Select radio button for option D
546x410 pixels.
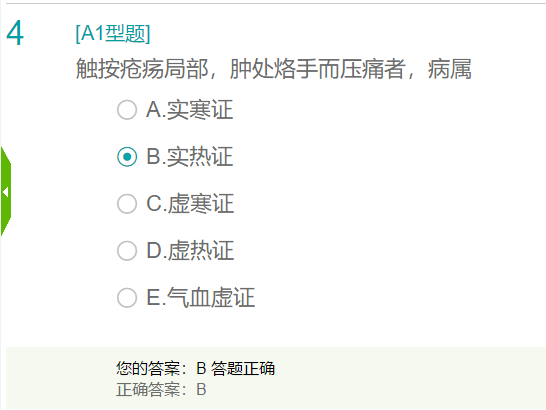tap(127, 251)
